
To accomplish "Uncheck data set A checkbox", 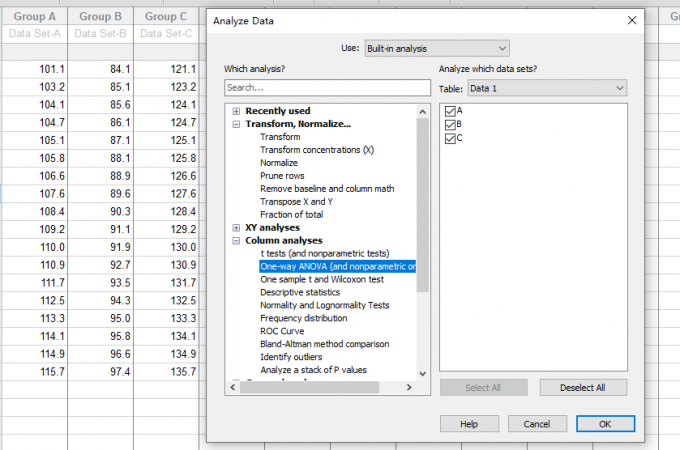I will tap(450, 111).
